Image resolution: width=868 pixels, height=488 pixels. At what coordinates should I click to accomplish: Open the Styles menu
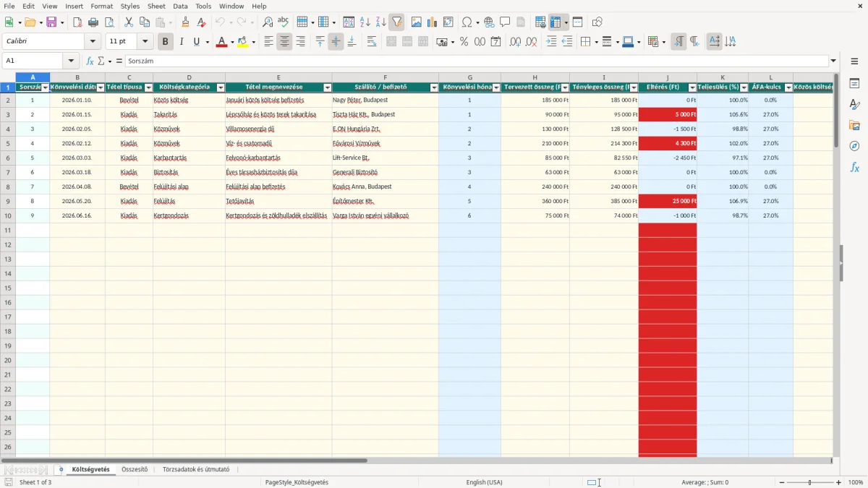[x=130, y=6]
